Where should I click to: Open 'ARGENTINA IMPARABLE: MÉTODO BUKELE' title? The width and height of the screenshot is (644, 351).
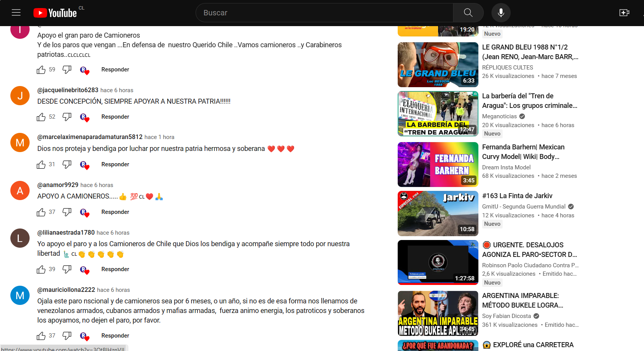523,300
